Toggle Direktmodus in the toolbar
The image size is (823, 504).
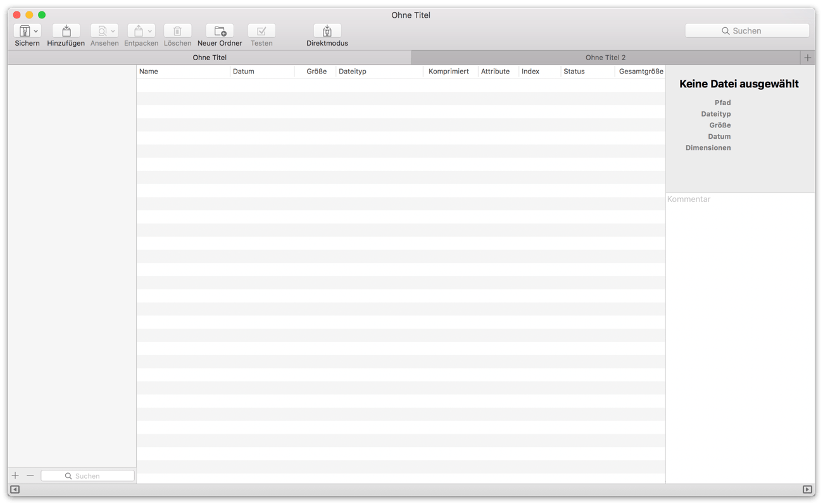(x=327, y=31)
